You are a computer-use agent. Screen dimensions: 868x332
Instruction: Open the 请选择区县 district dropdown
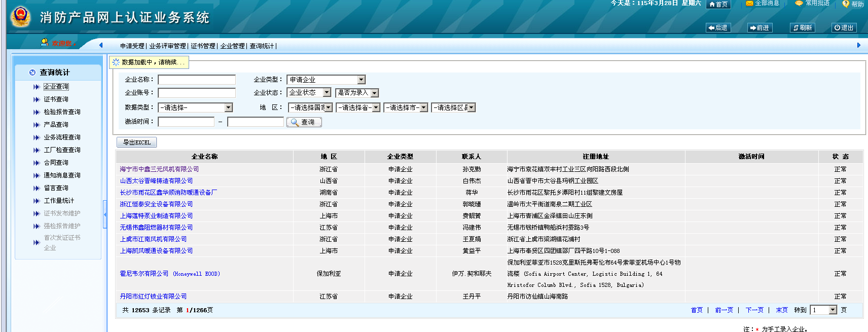453,107
